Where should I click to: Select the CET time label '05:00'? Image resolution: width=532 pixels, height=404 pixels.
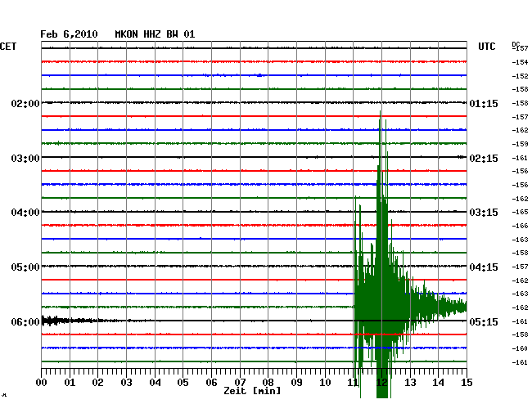25,267
